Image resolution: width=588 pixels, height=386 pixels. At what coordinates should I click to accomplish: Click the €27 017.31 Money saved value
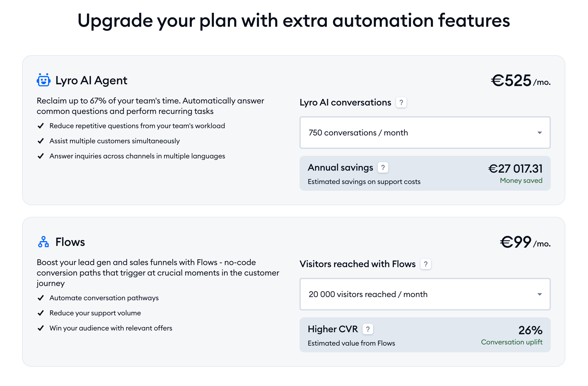point(515,169)
